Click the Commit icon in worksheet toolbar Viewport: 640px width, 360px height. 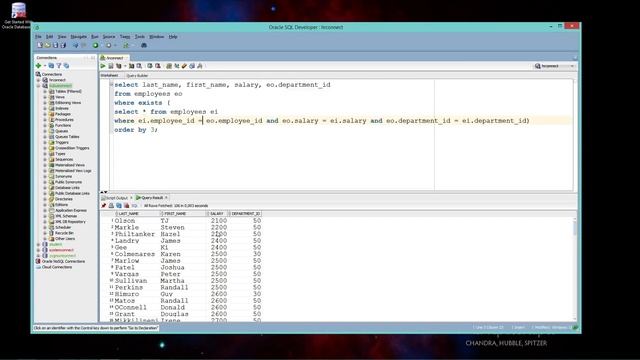(x=150, y=66)
